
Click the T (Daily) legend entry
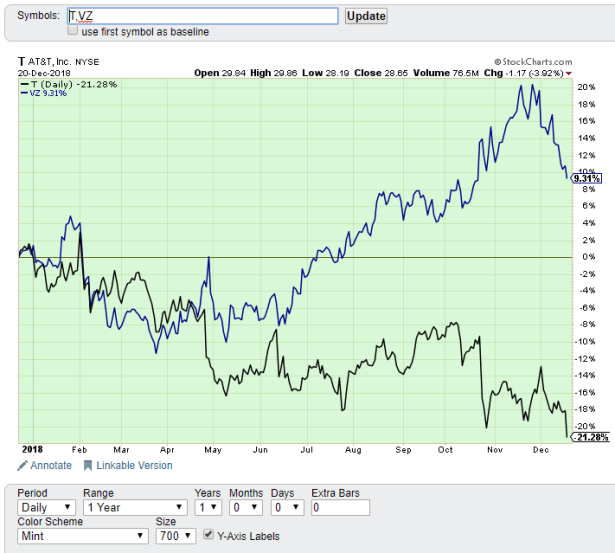[x=68, y=84]
